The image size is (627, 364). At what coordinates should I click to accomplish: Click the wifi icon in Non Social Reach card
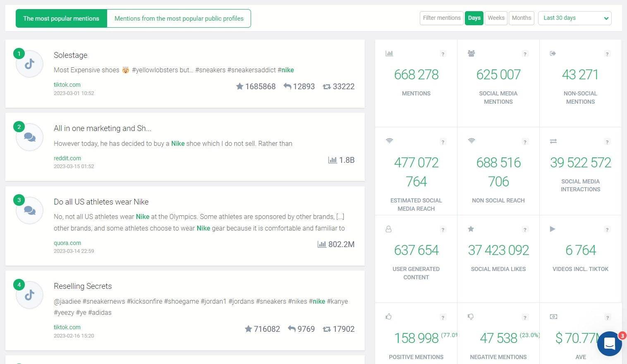pos(471,141)
